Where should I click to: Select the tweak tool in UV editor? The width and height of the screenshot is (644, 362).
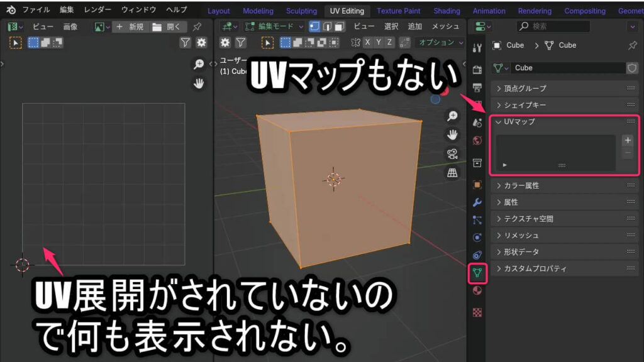16,43
